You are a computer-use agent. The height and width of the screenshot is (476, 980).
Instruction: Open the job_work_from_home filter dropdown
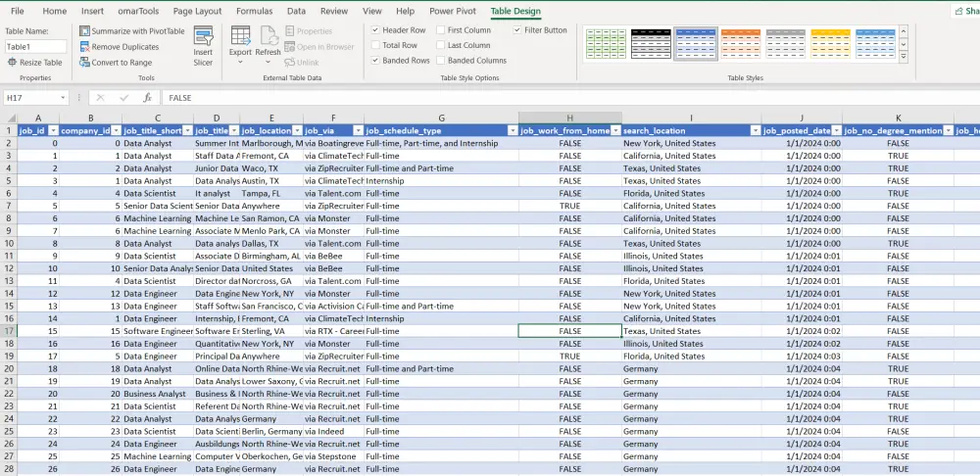(615, 130)
